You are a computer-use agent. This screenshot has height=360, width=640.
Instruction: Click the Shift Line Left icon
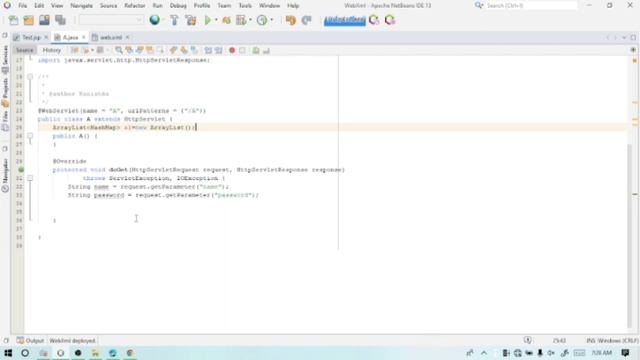click(x=209, y=50)
